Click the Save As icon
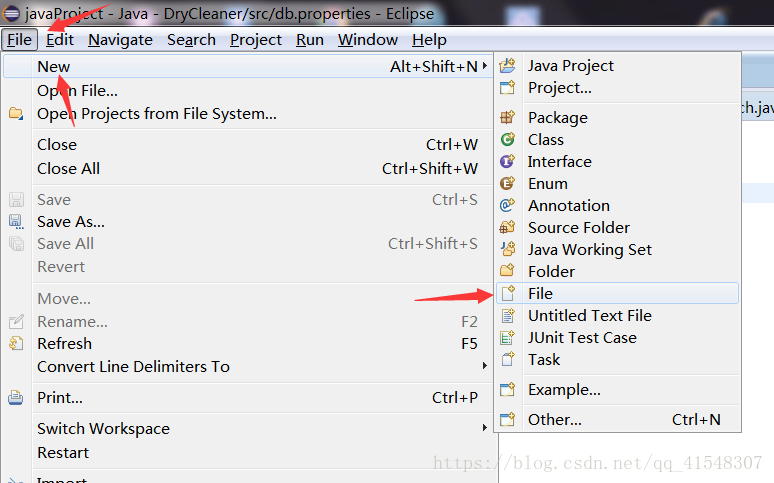Image resolution: width=774 pixels, height=483 pixels. [16, 222]
